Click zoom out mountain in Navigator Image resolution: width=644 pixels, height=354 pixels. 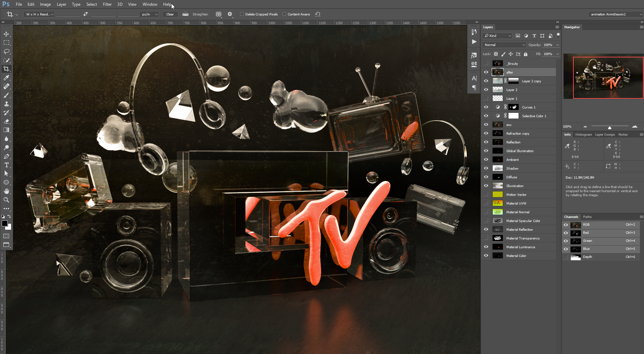(585, 127)
